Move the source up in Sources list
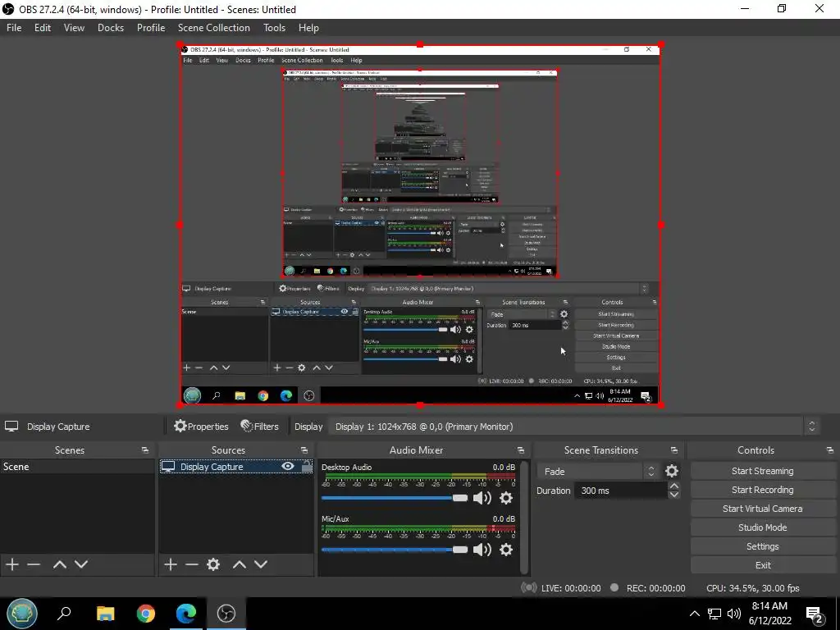 click(x=240, y=564)
